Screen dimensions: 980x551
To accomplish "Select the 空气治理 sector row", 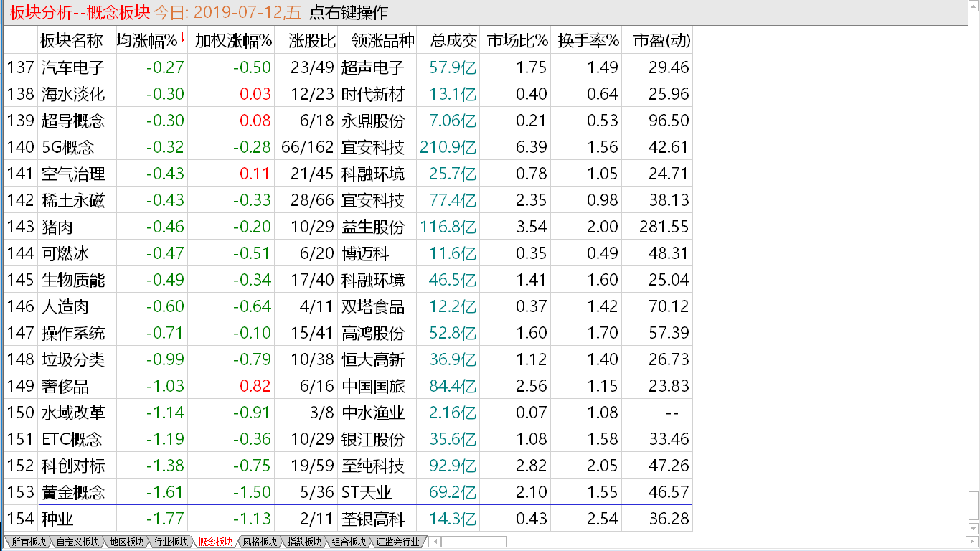I will click(349, 174).
